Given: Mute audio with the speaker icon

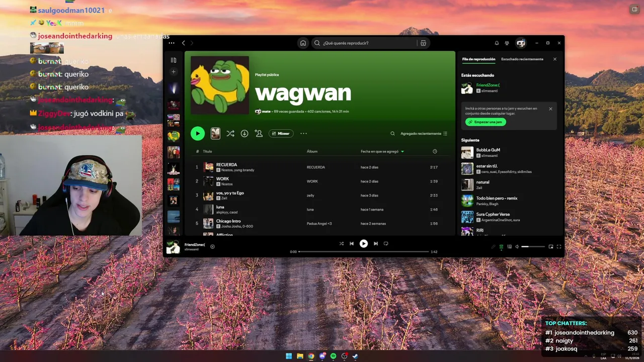Looking at the screenshot, I should pos(517,247).
